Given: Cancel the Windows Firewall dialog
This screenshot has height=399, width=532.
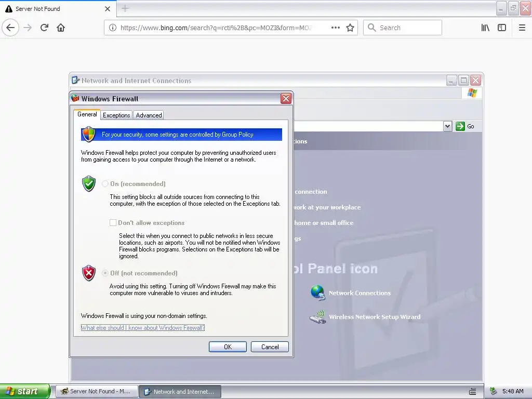Looking at the screenshot, I should click(270, 347).
